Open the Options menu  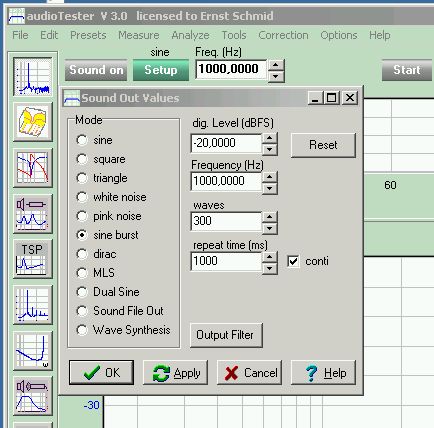(339, 35)
